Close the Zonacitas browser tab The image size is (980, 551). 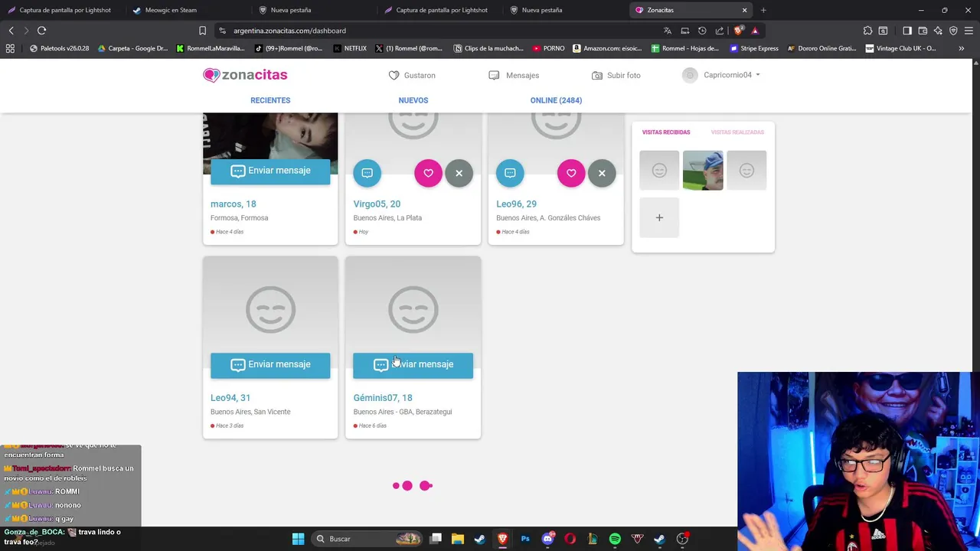pos(744,10)
